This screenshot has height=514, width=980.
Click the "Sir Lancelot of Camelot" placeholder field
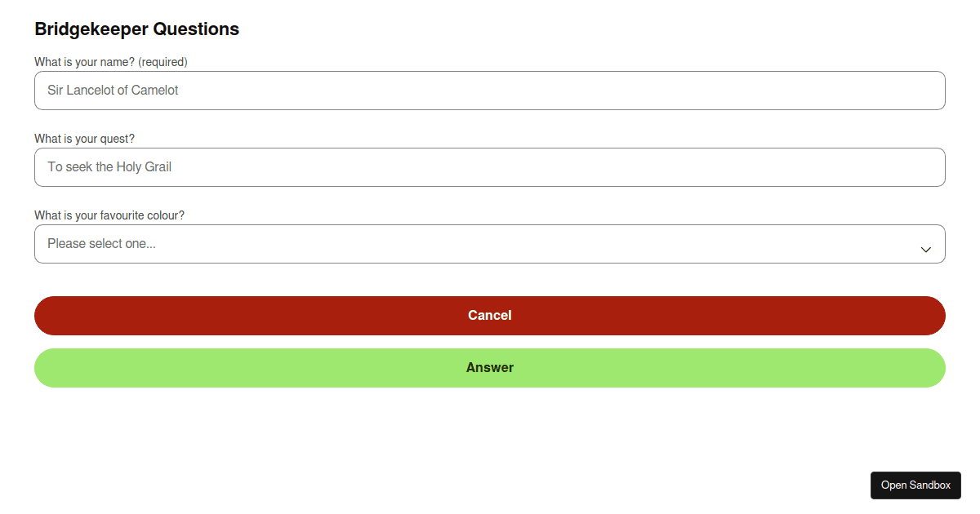(490, 91)
